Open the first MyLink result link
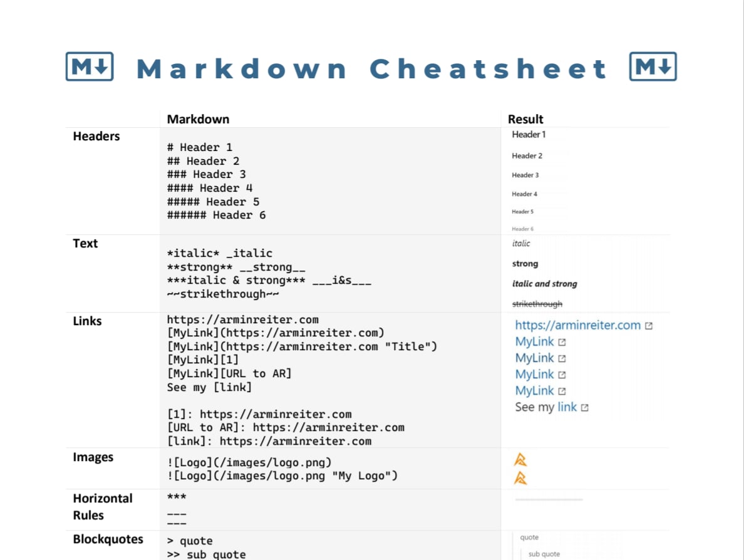The image size is (744, 560). tap(534, 341)
